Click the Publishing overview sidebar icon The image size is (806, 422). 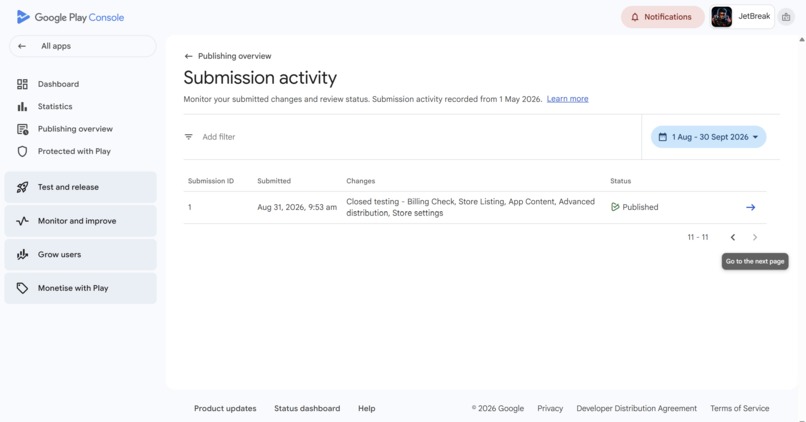22,129
